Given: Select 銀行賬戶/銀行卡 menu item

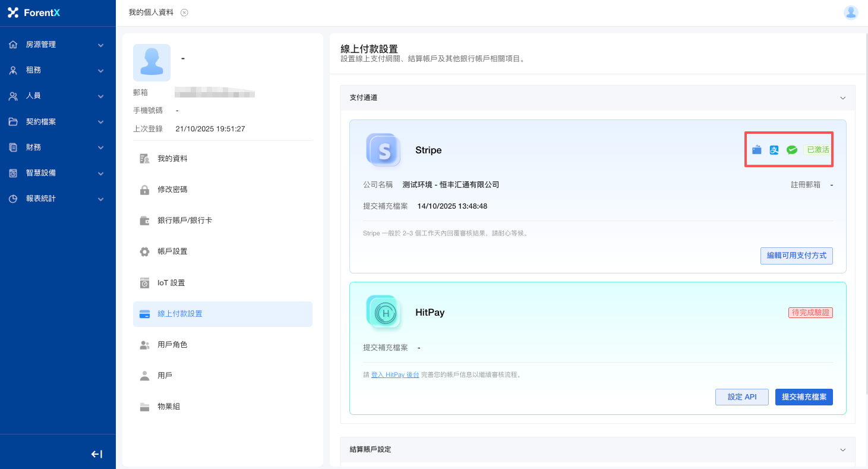Looking at the screenshot, I should pyautogui.click(x=184, y=221).
